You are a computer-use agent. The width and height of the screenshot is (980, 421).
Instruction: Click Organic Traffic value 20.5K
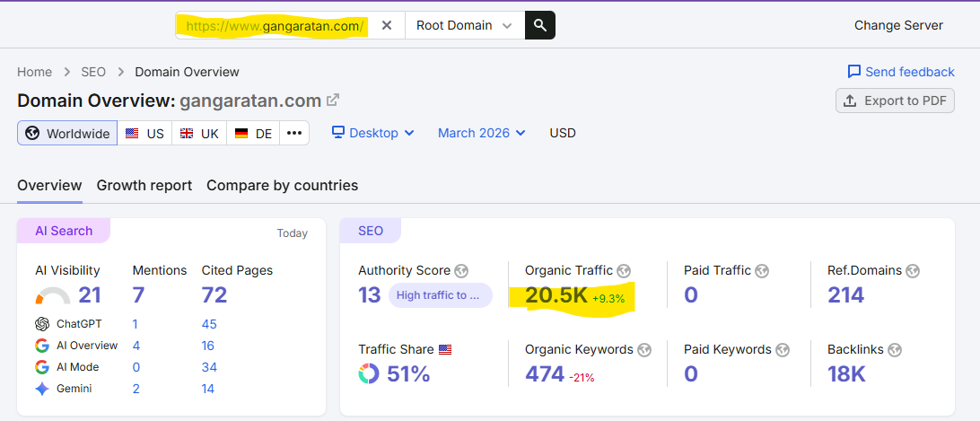[556, 294]
